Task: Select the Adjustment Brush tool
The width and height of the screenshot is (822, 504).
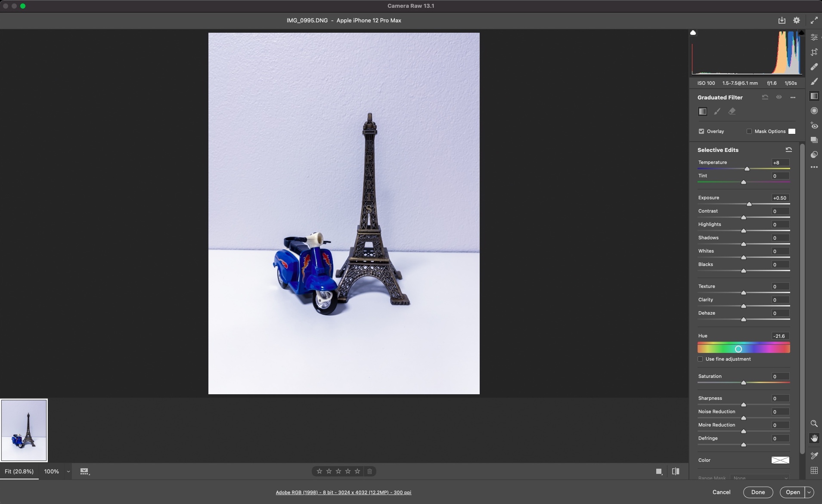Action: [x=814, y=81]
